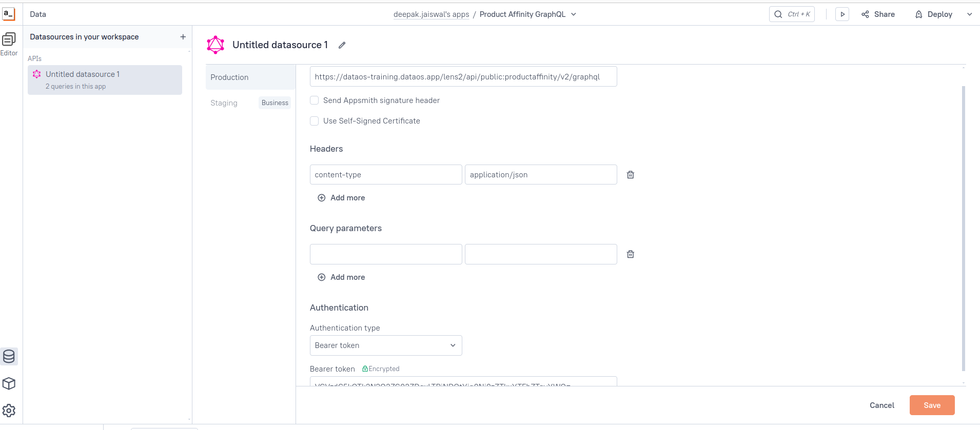Image resolution: width=980 pixels, height=430 pixels.
Task: Delete the empty query parameter row
Action: (631, 254)
